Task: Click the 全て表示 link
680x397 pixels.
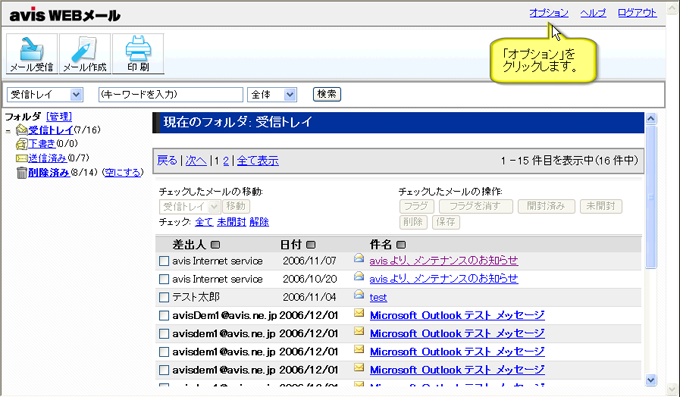Action: pos(258,161)
